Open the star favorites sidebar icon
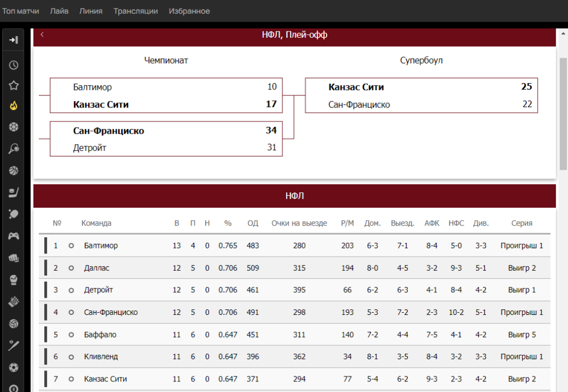568x392 pixels. [x=13, y=85]
